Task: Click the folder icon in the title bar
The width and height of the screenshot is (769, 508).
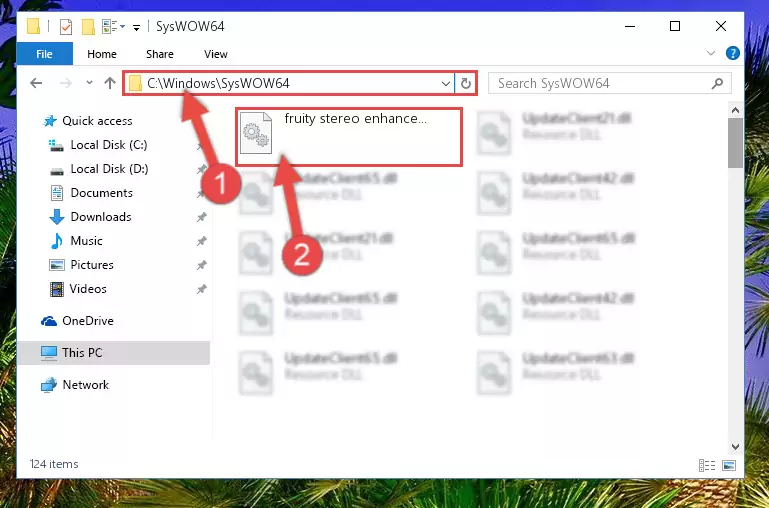Action: click(x=33, y=26)
